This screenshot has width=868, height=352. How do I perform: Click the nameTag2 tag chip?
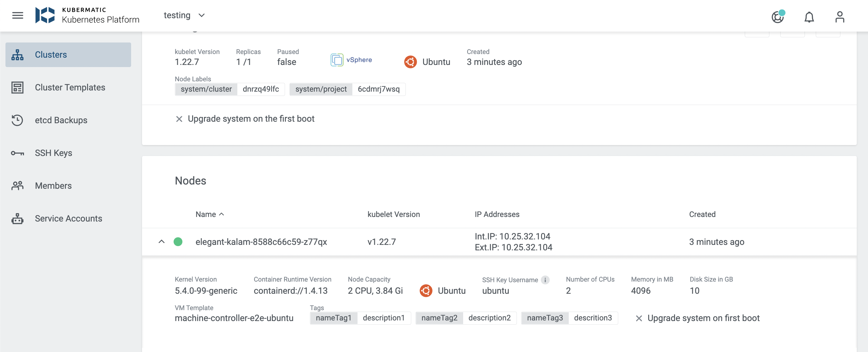point(439,318)
